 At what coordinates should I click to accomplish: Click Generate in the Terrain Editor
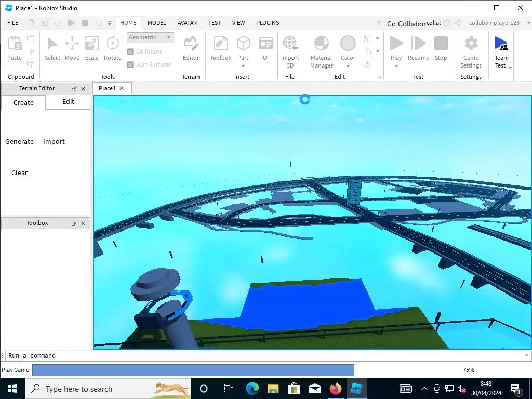[19, 141]
